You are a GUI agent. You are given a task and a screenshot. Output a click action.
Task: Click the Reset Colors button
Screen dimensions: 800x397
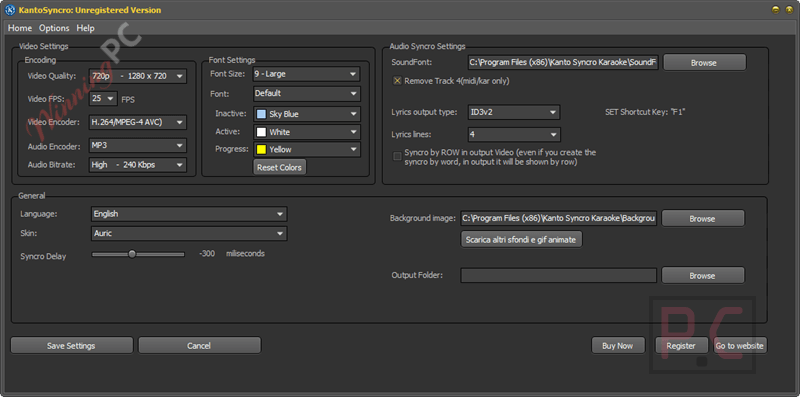pyautogui.click(x=280, y=167)
